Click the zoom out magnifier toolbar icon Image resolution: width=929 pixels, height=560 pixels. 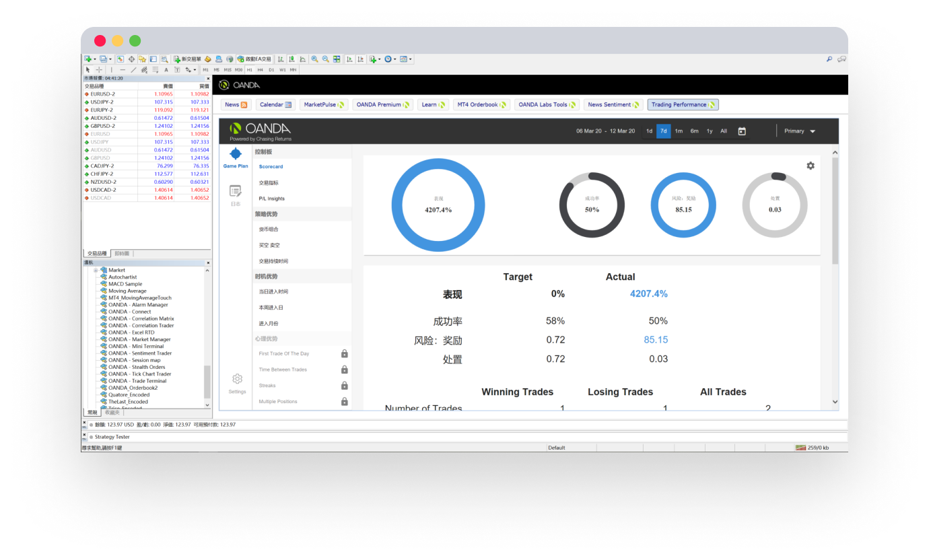(x=326, y=59)
